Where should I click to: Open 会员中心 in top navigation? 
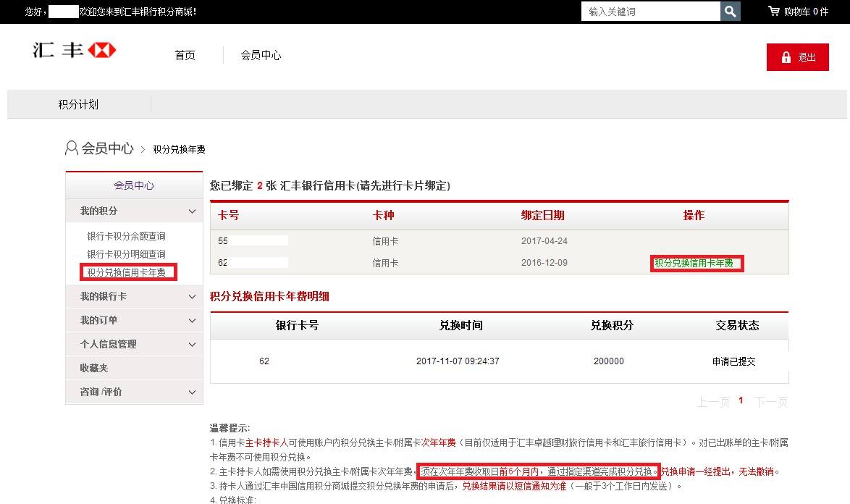[x=261, y=55]
